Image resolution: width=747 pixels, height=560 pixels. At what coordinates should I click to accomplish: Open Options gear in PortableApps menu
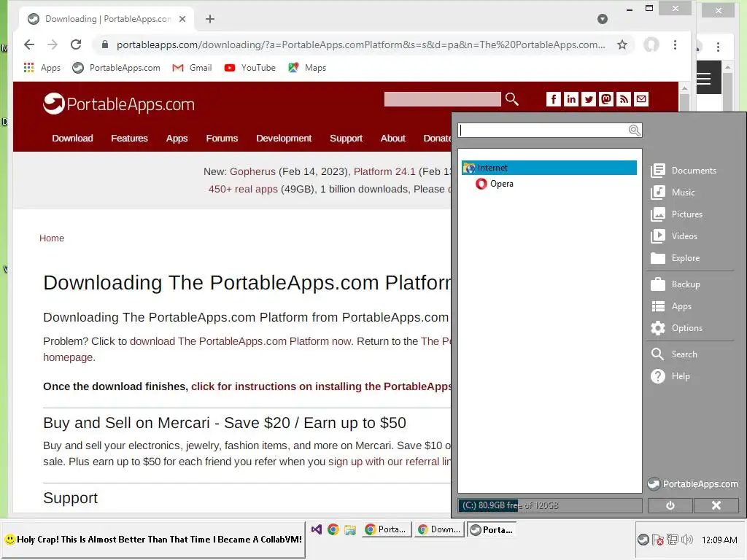coord(676,328)
